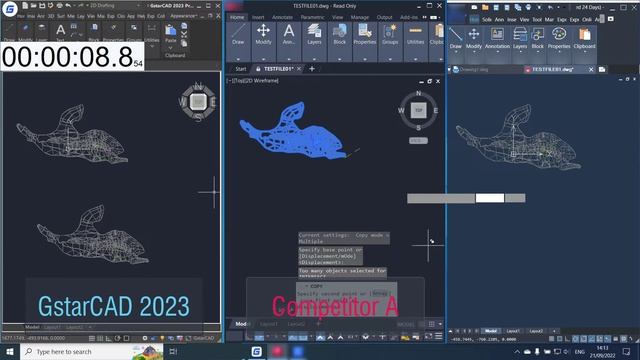Expand the Utilities dropdown in GstarCAD ribbon
This screenshot has width=640, height=360.
(152, 47)
